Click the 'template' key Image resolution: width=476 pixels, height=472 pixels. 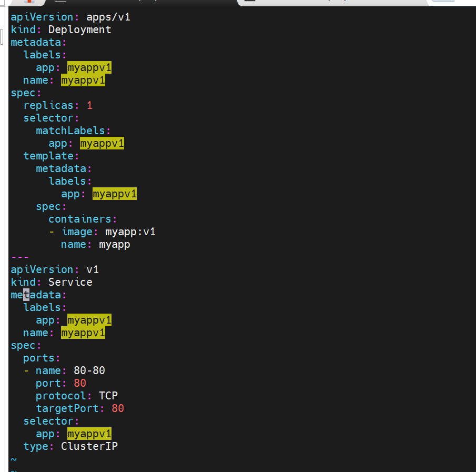48,156
